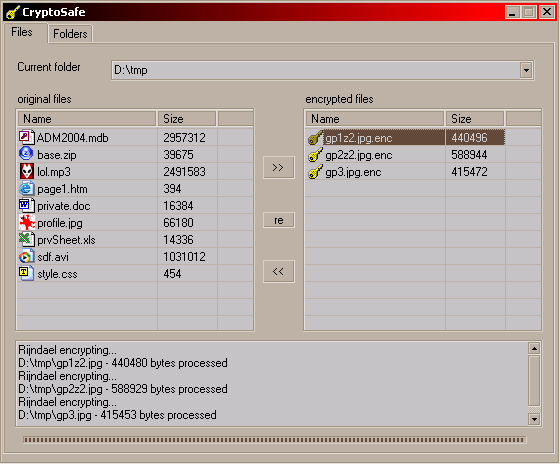Click the key icon beside gp1z2.jpg.enc
This screenshot has width=560, height=464.
[315, 138]
